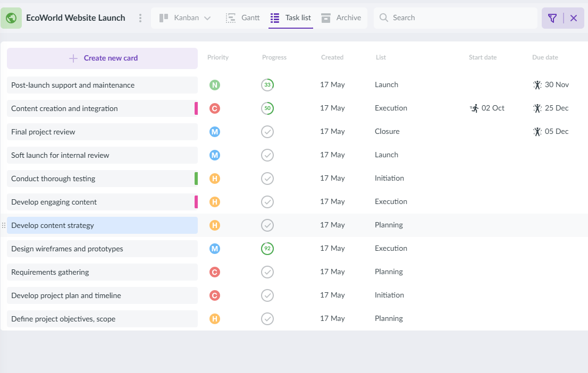Click the H priority badge on Develop engaging content
The width and height of the screenshot is (588, 373).
tap(214, 202)
